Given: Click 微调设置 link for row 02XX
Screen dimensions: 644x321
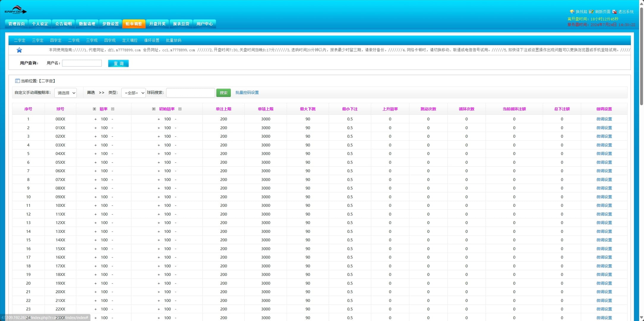Looking at the screenshot, I should (604, 136).
